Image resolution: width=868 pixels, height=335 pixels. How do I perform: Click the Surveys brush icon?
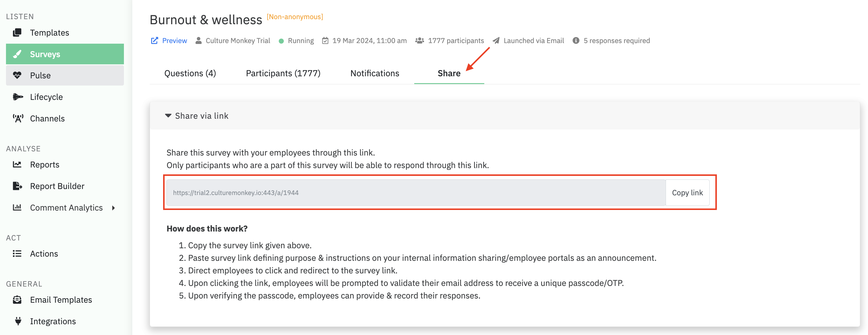[x=17, y=54]
